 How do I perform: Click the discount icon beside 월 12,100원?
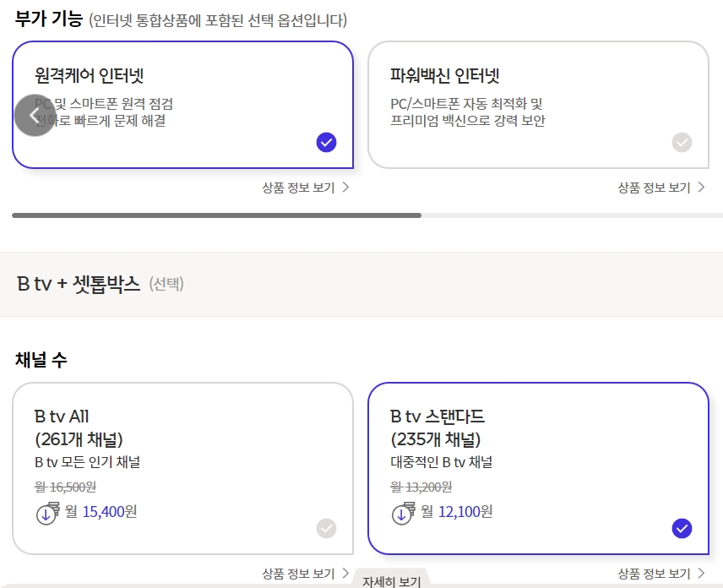pos(403,514)
